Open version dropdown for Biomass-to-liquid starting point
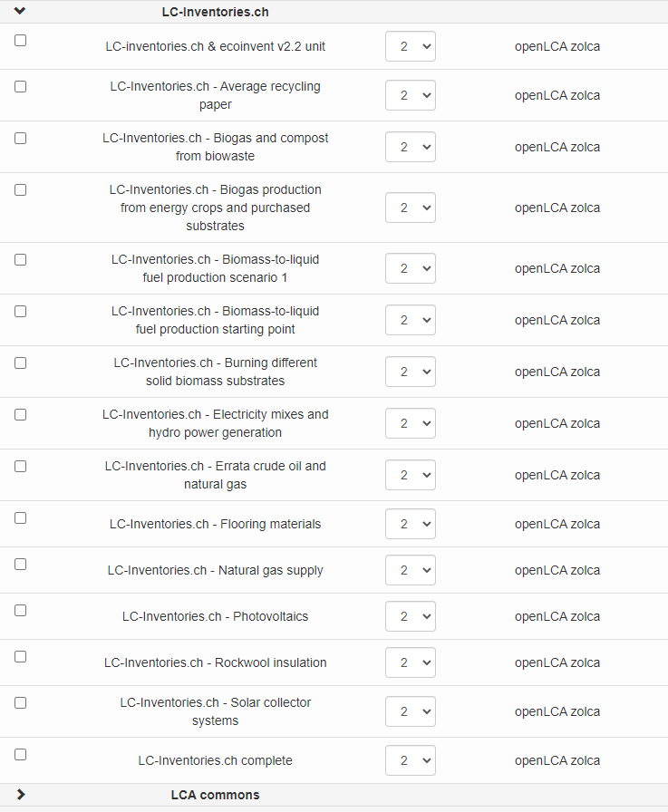This screenshot has height=812, width=668. [x=410, y=320]
